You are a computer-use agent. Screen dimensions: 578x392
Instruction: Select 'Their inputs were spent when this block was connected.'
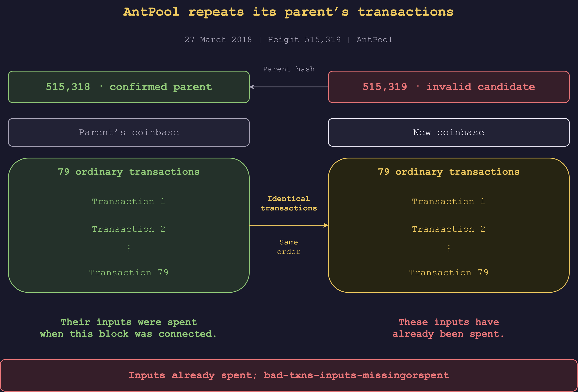click(129, 328)
